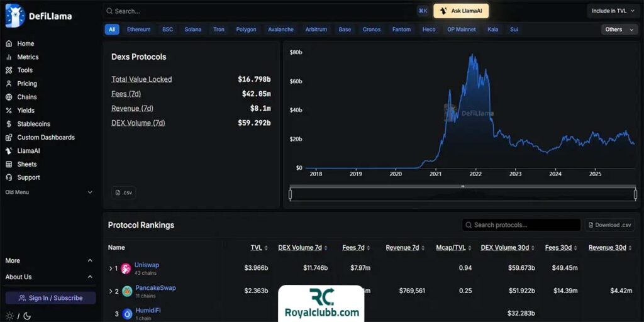This screenshot has width=644, height=322.
Task: Click the PancakeSwap protocol logo
Action: pyautogui.click(x=127, y=291)
